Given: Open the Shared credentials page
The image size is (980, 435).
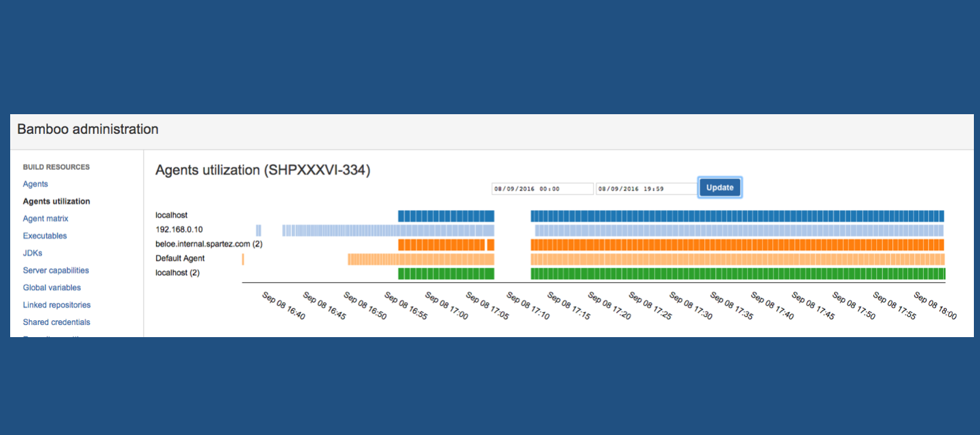Looking at the screenshot, I should pyautogui.click(x=56, y=321).
